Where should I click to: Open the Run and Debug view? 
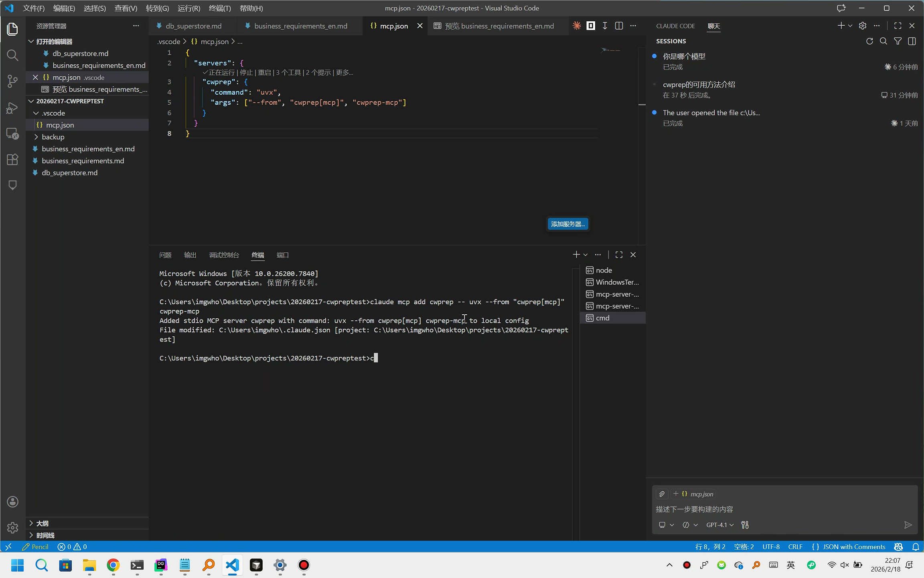[x=13, y=108]
